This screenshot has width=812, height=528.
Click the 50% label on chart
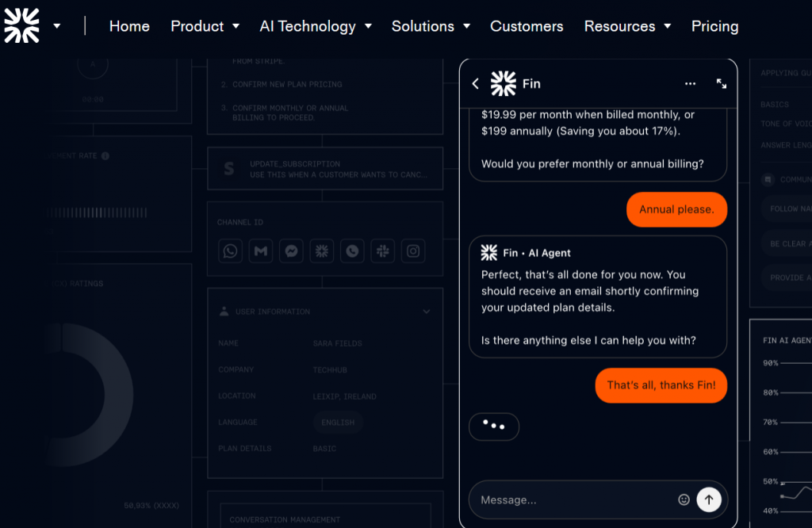[771, 481]
